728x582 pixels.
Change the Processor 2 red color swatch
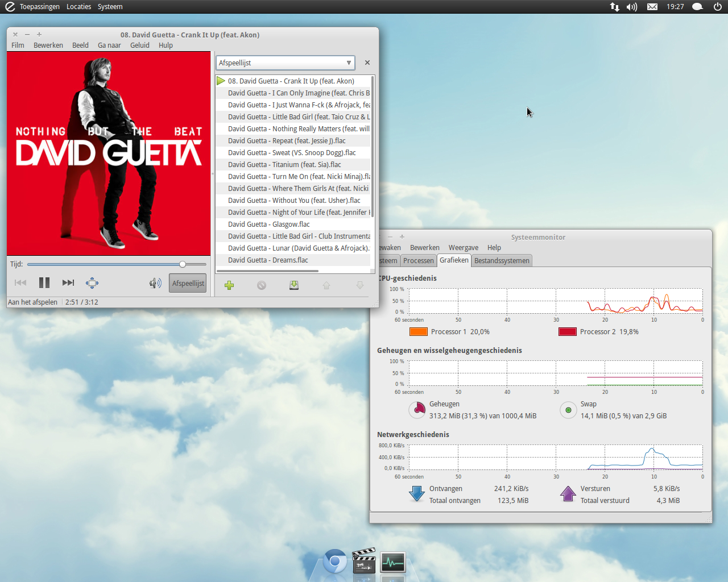[x=567, y=332]
